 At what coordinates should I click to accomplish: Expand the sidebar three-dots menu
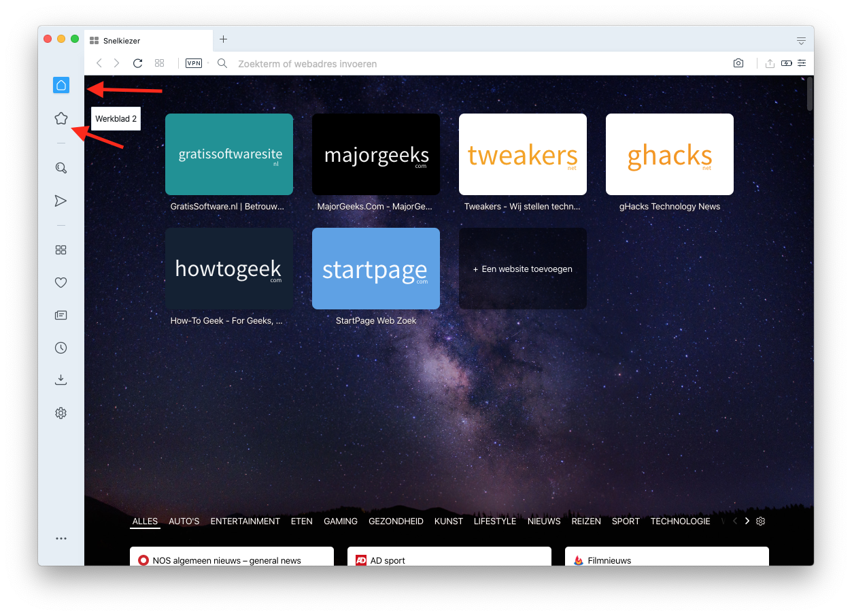point(61,538)
